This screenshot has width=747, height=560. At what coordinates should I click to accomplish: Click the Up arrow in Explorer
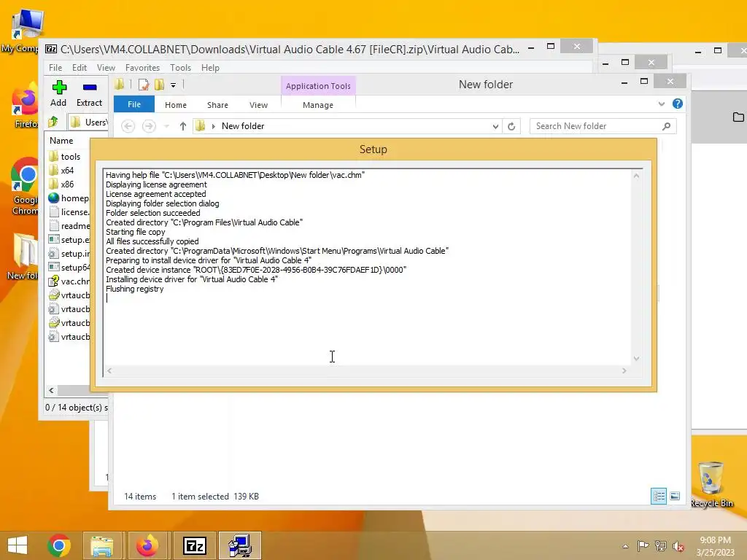tap(182, 126)
